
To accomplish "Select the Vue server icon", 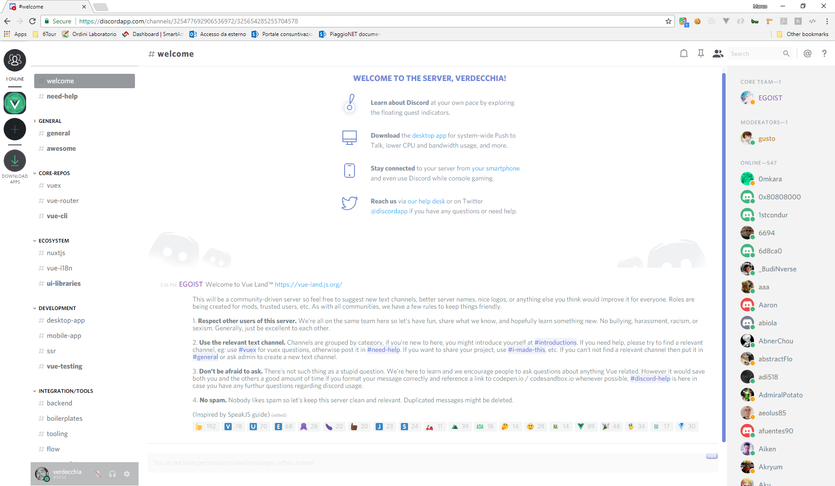I will point(15,103).
